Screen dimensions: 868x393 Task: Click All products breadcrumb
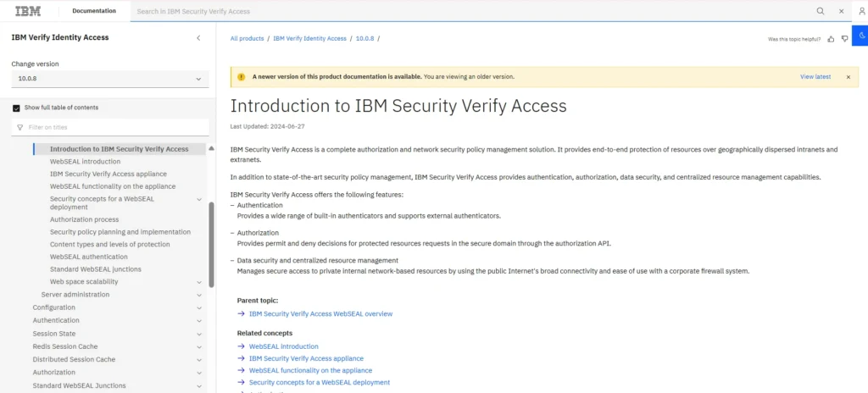[247, 39]
